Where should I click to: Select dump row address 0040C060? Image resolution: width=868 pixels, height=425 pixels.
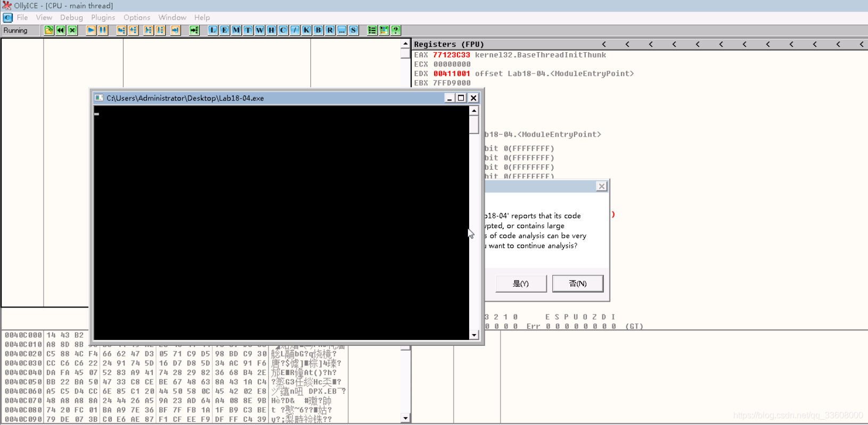[x=23, y=391]
